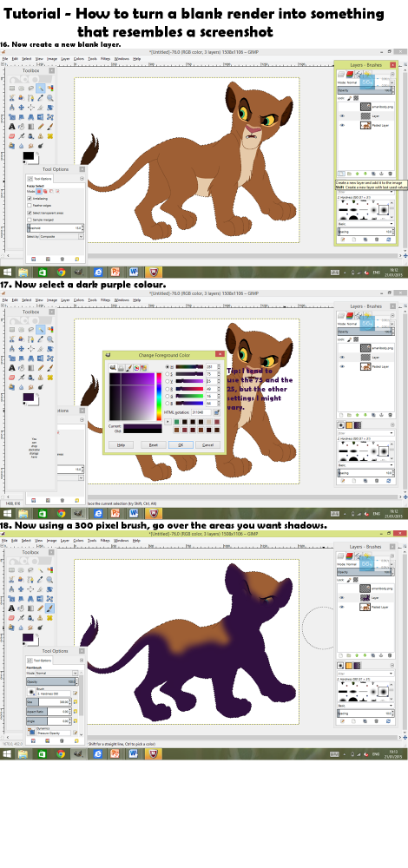The image size is (408, 868).
Task: Open Select by Composite dropdown in Tool Options
Action: click(x=62, y=236)
